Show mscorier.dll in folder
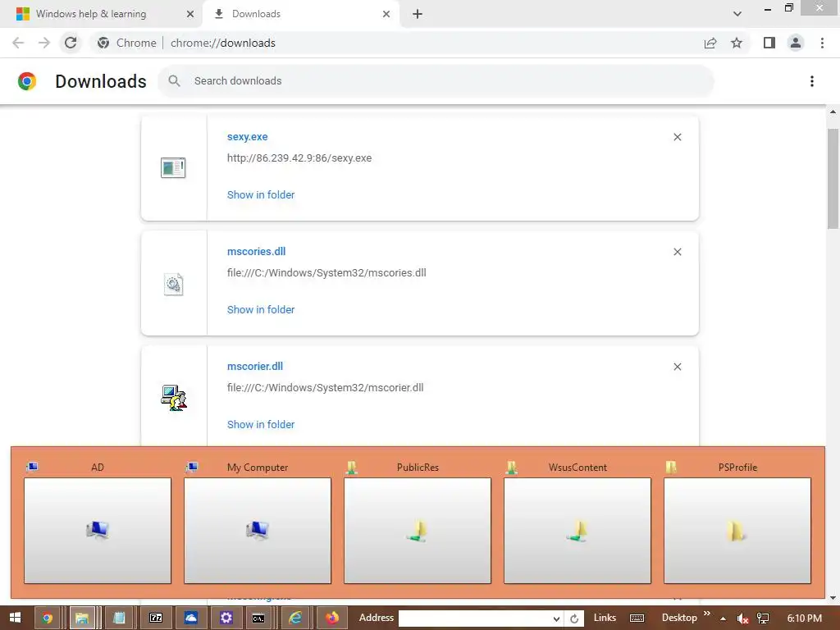The width and height of the screenshot is (840, 630). [260, 424]
